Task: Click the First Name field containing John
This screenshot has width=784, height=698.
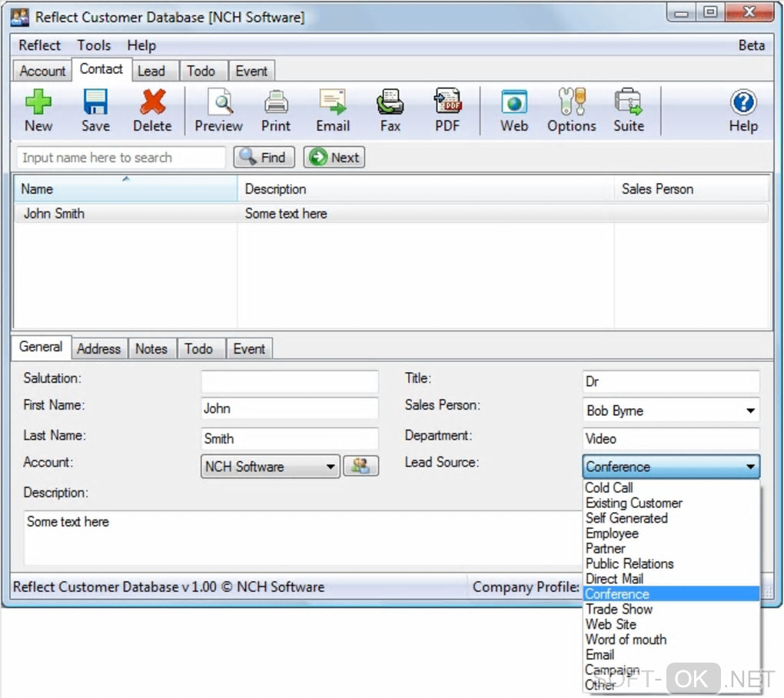Action: point(290,408)
